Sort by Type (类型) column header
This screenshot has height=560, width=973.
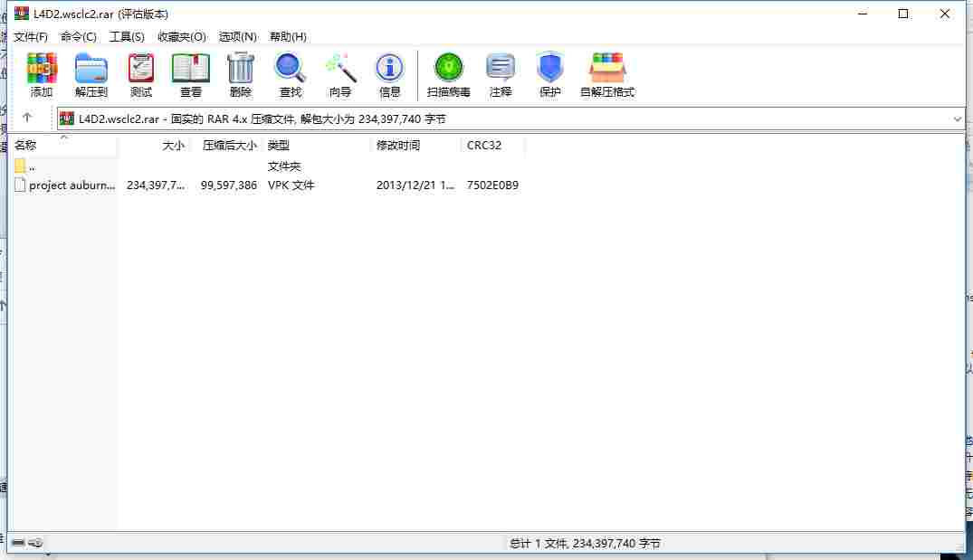[317, 145]
